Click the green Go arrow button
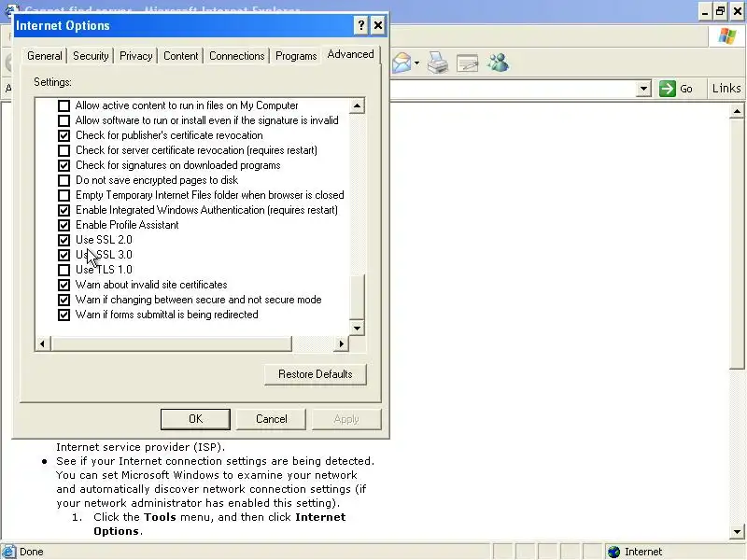The width and height of the screenshot is (747, 560). tap(668, 88)
